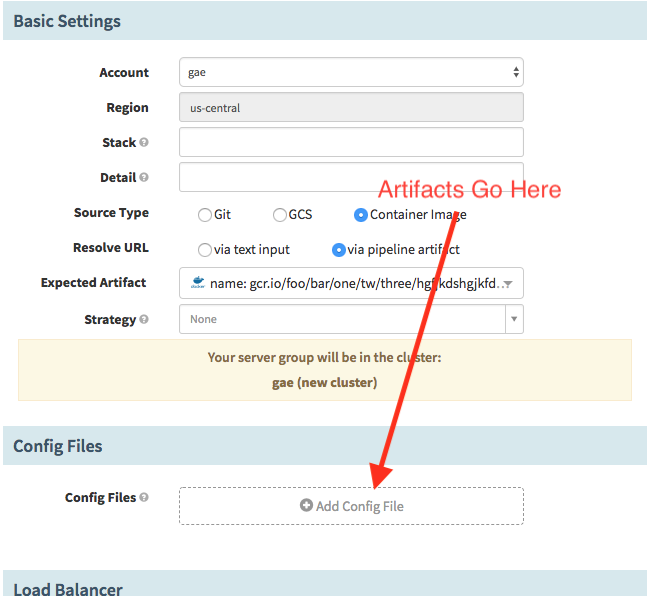Image resolution: width=650 pixels, height=596 pixels.
Task: Click the Account field label
Action: coord(124,73)
